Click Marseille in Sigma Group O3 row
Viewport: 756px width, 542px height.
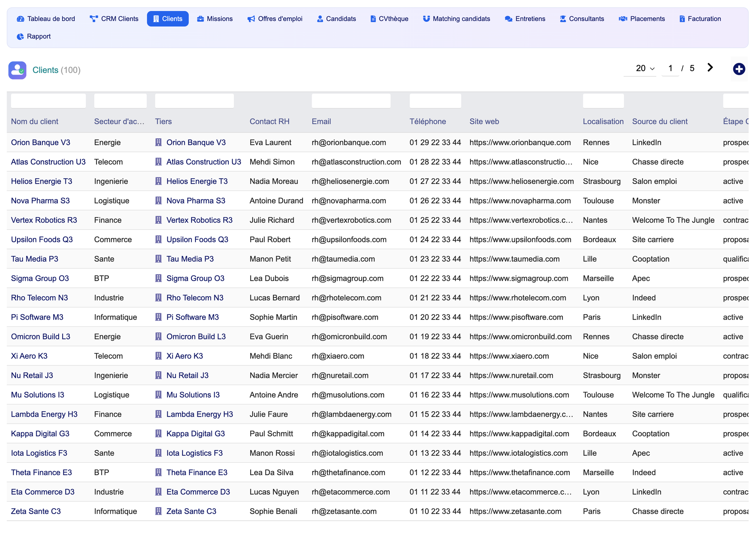pyautogui.click(x=598, y=278)
